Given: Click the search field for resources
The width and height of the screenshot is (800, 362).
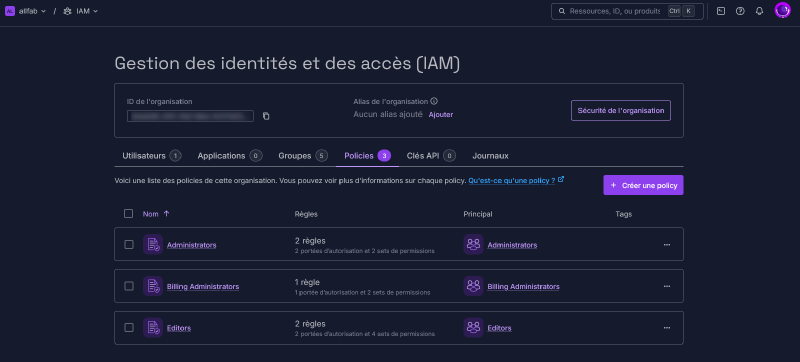Looking at the screenshot, I should pyautogui.click(x=627, y=11).
